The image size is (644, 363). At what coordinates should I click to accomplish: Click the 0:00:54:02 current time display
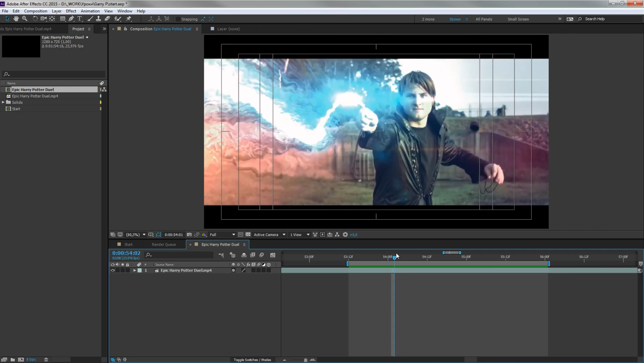126,253
